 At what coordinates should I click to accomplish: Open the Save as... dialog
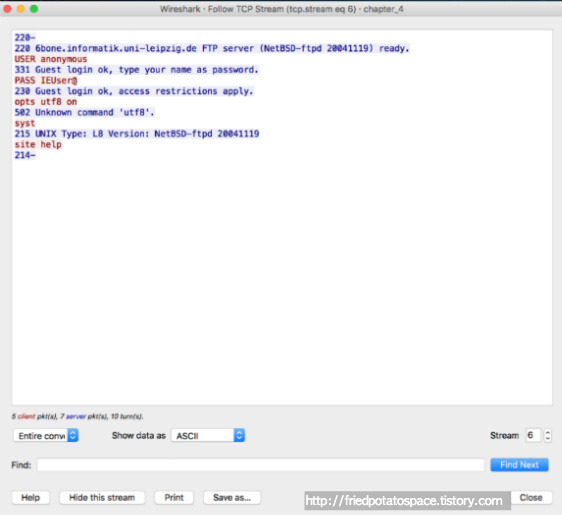click(232, 497)
